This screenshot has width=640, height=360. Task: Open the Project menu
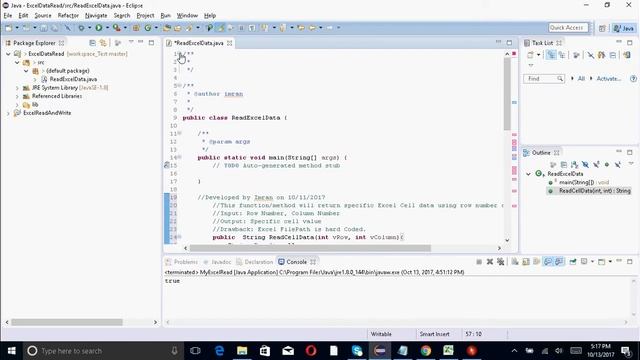(145, 16)
